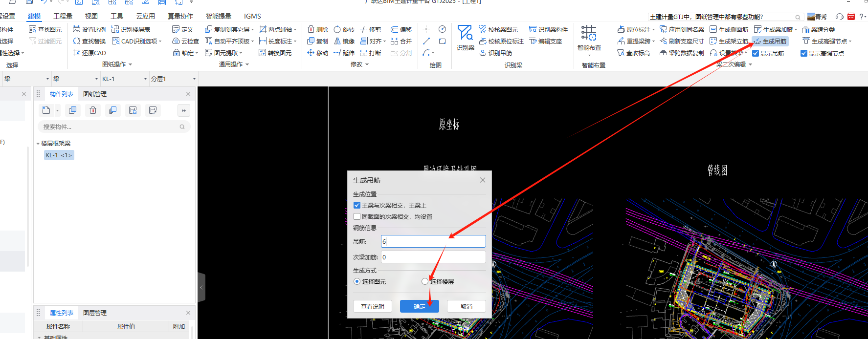The image size is (868, 339).
Task: Open the 复制到其它层 dropdown
Action: [252, 30]
